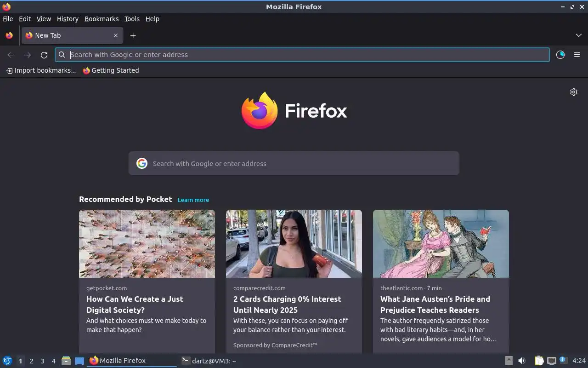Switch to workspace 1

point(20,361)
